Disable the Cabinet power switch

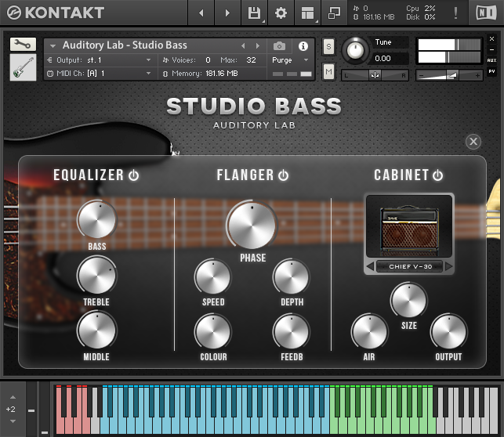tap(437, 175)
